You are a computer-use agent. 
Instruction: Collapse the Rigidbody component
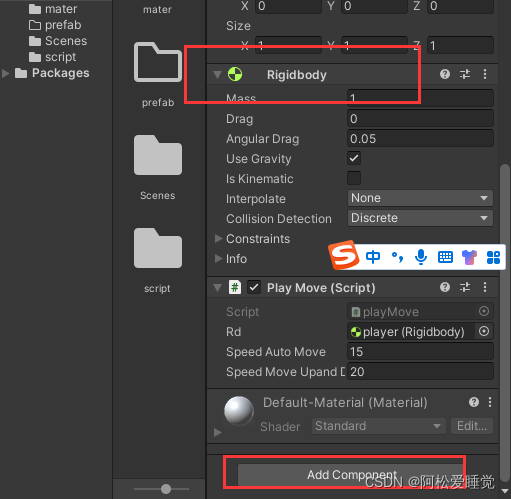click(x=217, y=74)
